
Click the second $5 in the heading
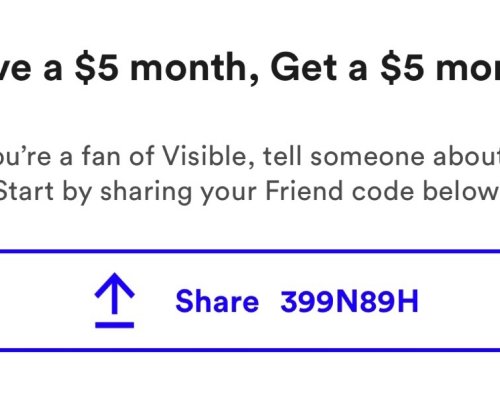tap(402, 68)
